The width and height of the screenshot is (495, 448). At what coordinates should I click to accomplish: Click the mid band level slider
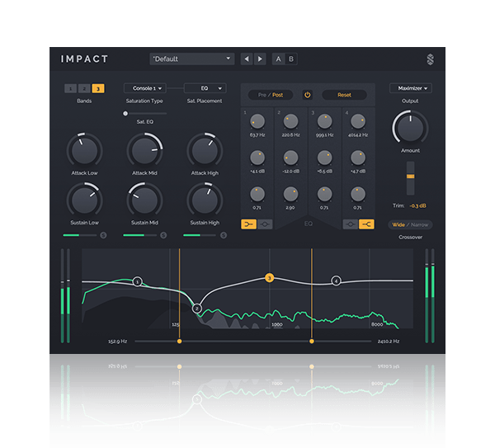[x=140, y=235]
